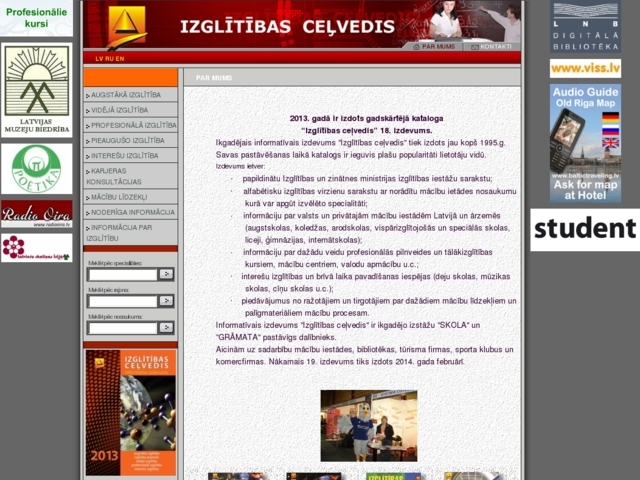640x480 pixels.
Task: Click the search by name input field
Action: [x=122, y=328]
